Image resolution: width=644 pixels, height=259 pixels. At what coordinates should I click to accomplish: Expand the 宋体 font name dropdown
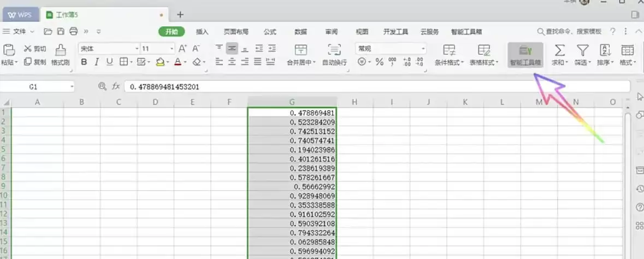[137, 49]
